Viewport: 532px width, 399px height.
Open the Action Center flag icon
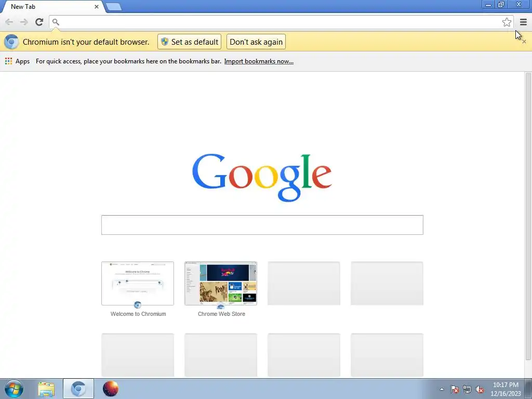454,389
